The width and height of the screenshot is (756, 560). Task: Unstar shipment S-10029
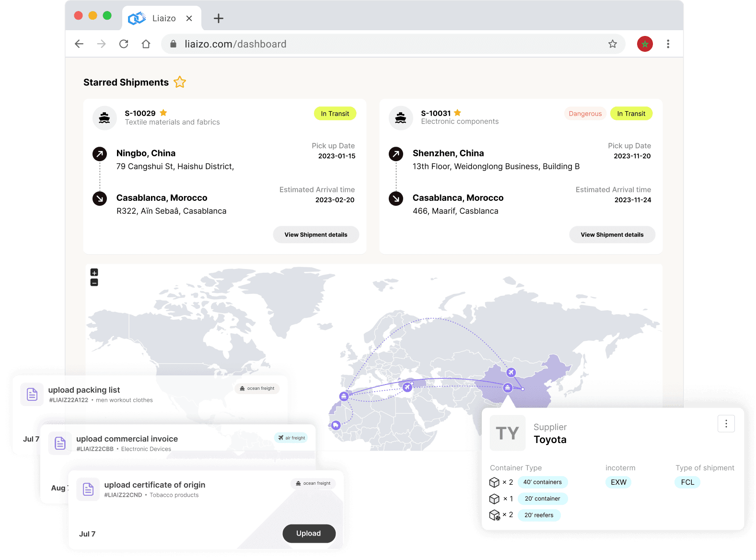163,113
